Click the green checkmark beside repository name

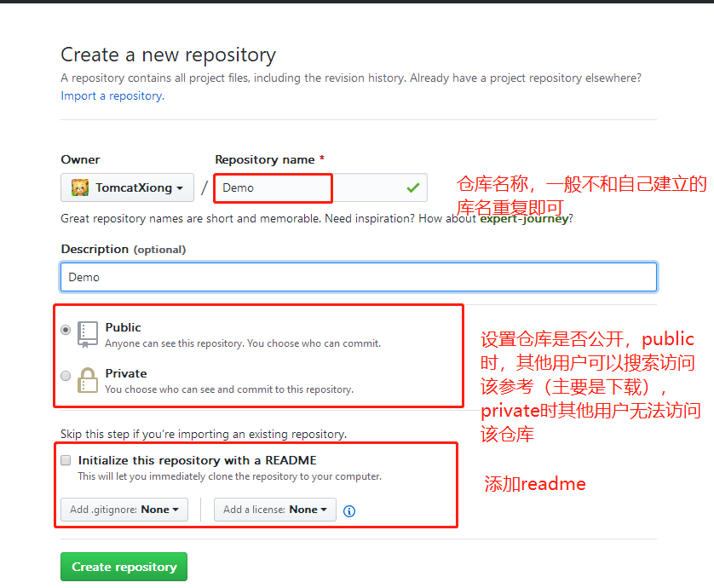[x=413, y=187]
